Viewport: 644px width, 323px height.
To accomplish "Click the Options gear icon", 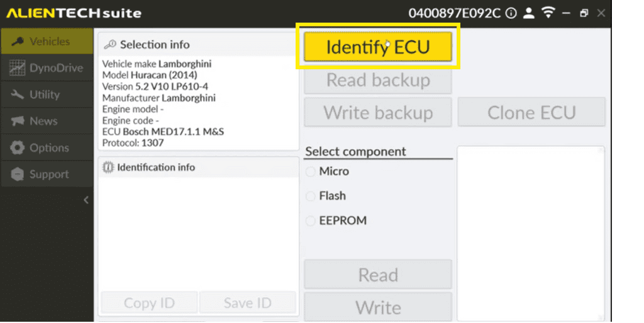I will 18,148.
